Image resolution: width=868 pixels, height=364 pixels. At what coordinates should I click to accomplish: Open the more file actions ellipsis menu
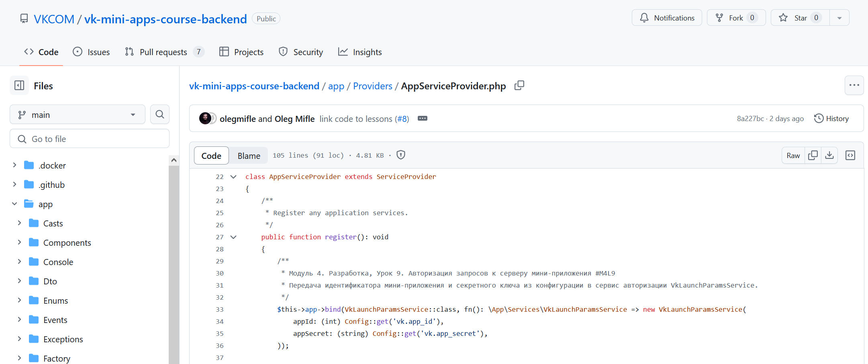[x=854, y=85]
